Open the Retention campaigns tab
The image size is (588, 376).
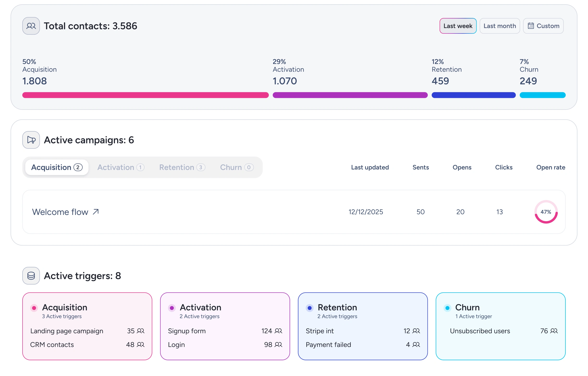point(182,167)
